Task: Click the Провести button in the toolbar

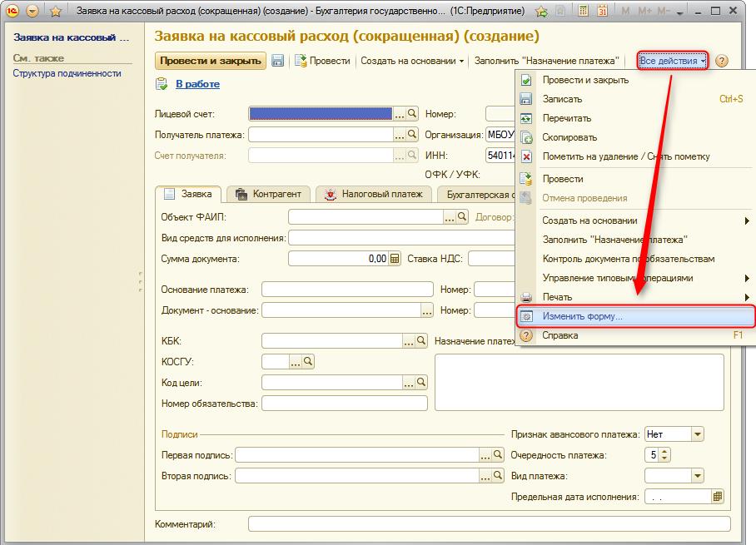Action: point(322,61)
